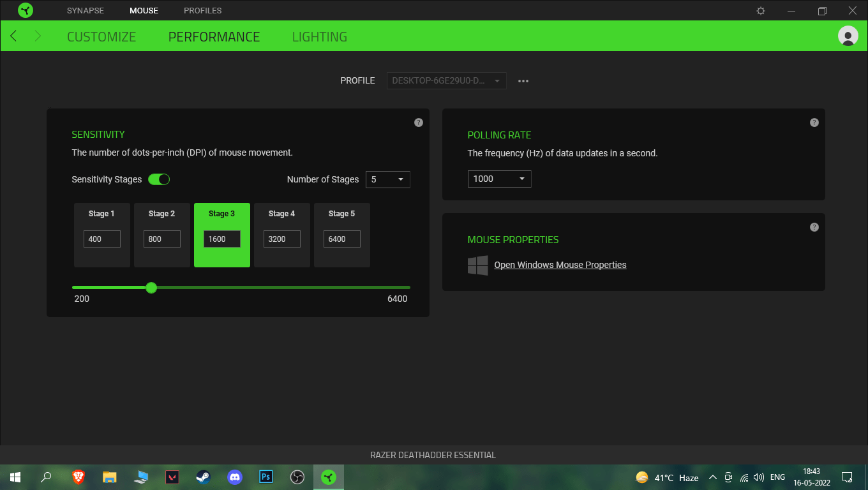
Task: Click the Polling Rate help icon
Action: point(814,122)
